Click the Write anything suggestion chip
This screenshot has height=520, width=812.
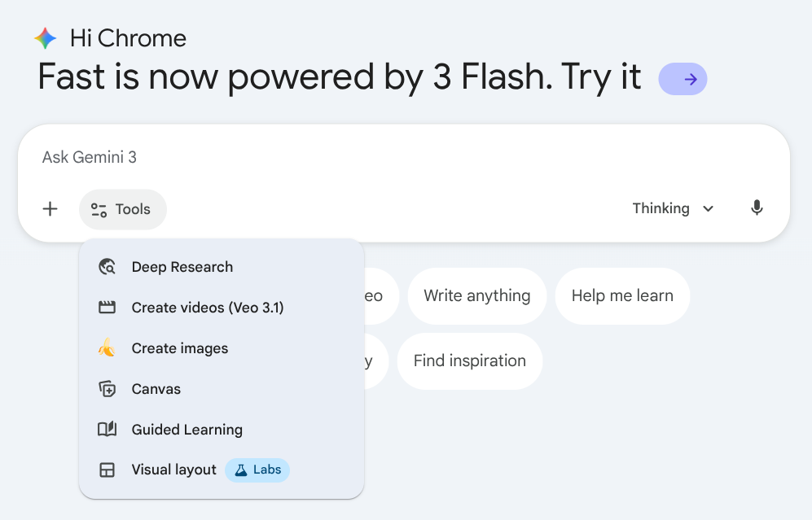(476, 296)
